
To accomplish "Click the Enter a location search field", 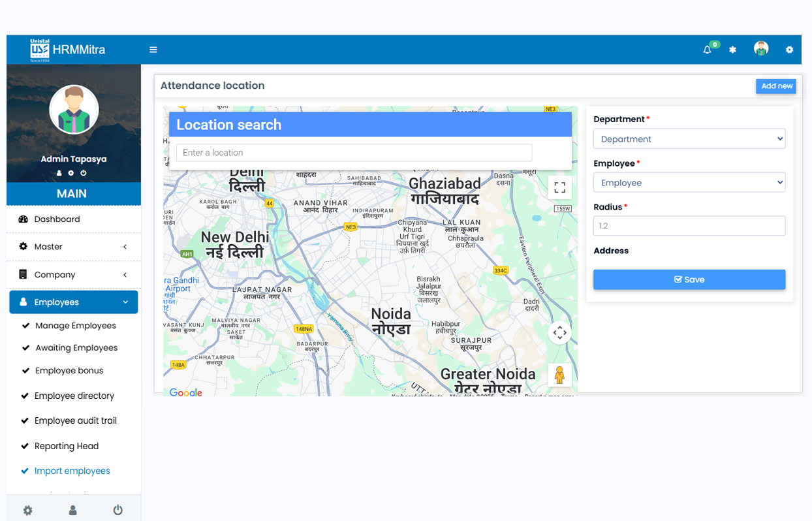I will point(354,153).
